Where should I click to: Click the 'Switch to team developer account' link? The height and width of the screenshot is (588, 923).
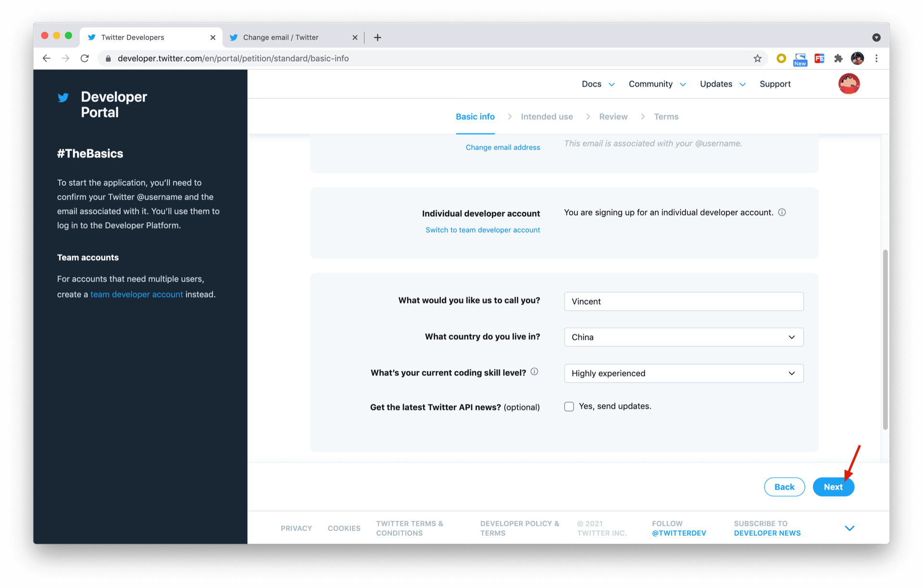click(483, 230)
